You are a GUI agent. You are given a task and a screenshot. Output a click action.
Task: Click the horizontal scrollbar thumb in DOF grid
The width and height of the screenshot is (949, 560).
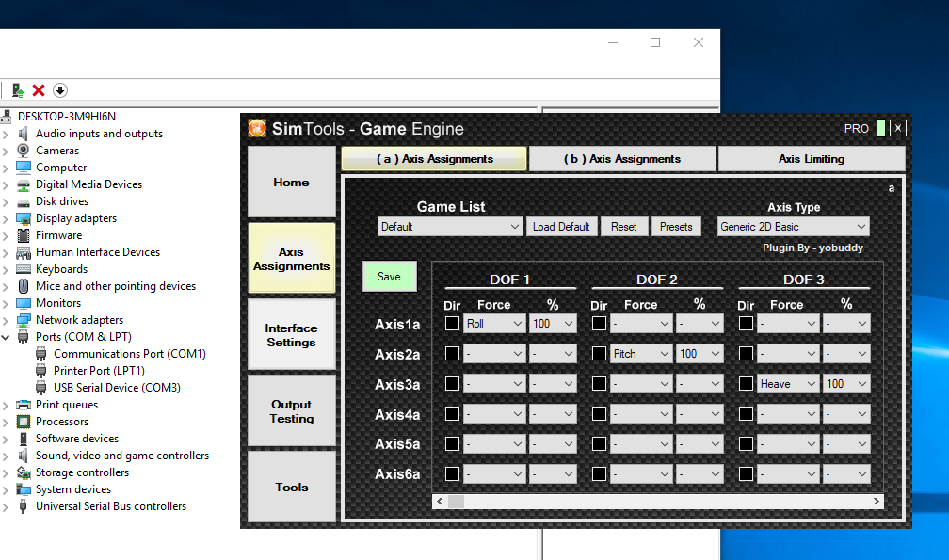[456, 502]
